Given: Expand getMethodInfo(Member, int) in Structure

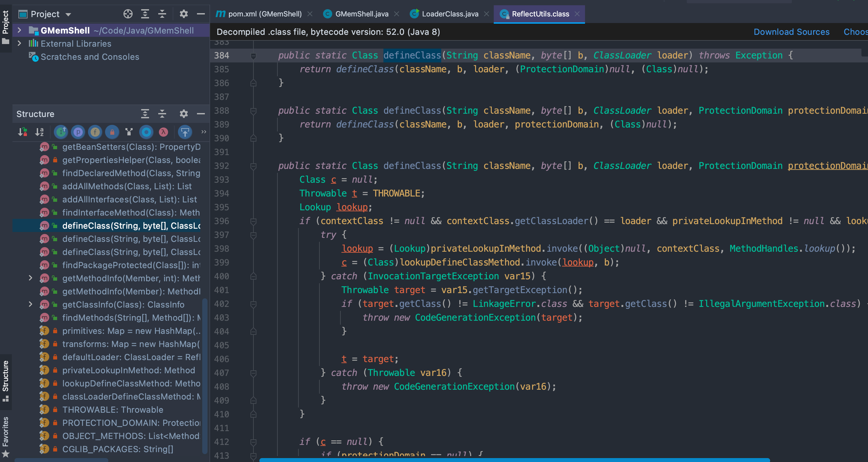Looking at the screenshot, I should pyautogui.click(x=30, y=278).
